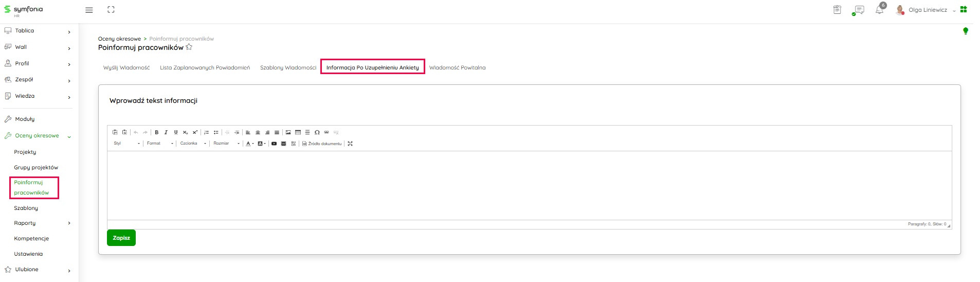Expand the Raporty submenu

point(69,223)
